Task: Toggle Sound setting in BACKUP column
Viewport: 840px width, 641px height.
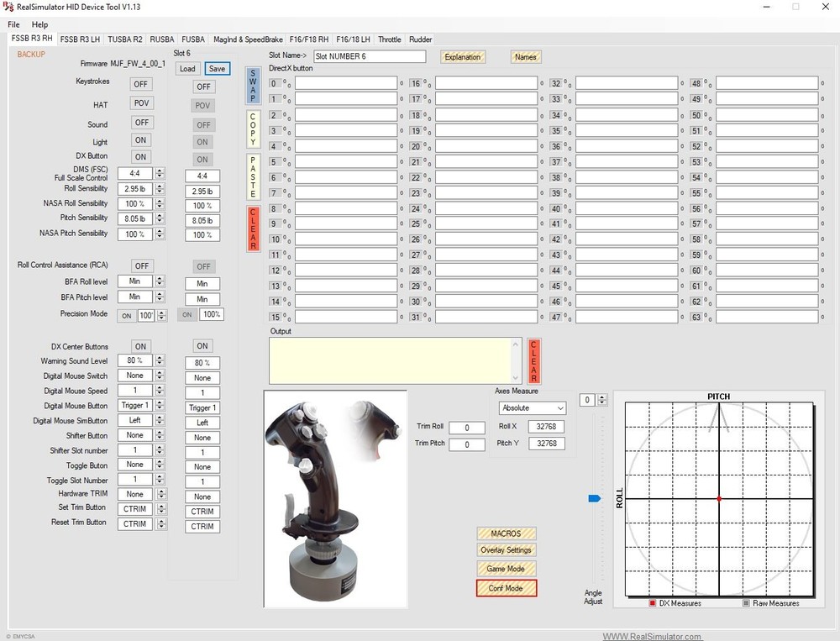Action: coord(141,123)
